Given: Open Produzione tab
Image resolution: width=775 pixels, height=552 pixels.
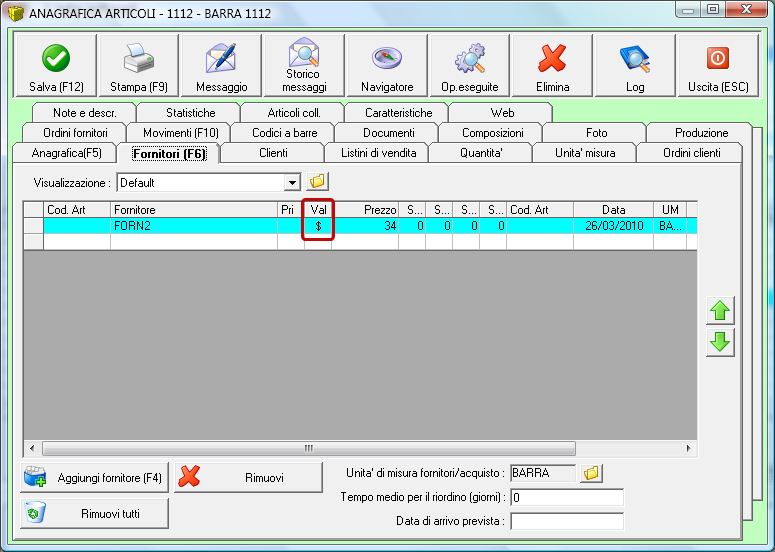Looking at the screenshot, I should (x=701, y=132).
